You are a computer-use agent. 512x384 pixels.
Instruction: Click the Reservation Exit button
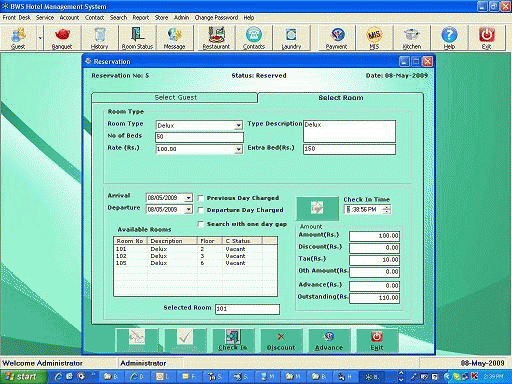click(x=377, y=340)
